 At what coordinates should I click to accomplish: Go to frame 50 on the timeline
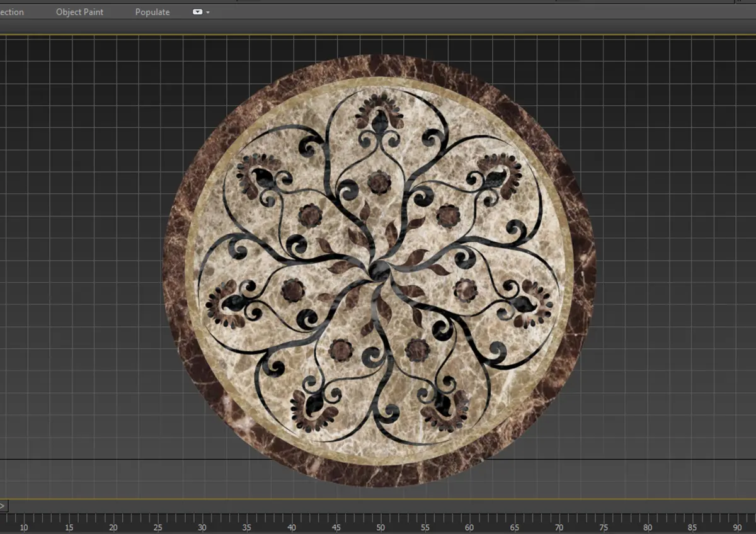coord(381,526)
